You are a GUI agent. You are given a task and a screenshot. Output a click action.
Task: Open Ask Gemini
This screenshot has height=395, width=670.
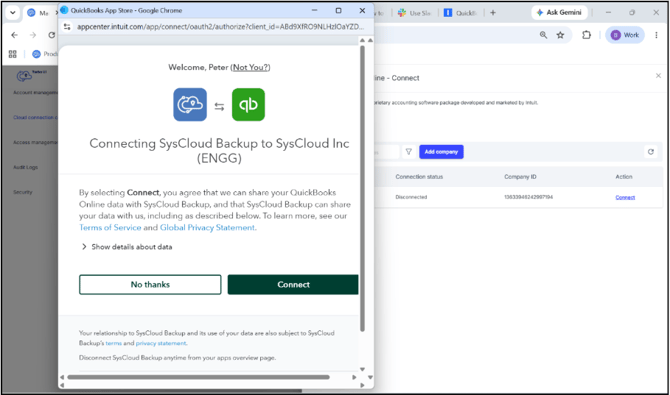pyautogui.click(x=559, y=12)
